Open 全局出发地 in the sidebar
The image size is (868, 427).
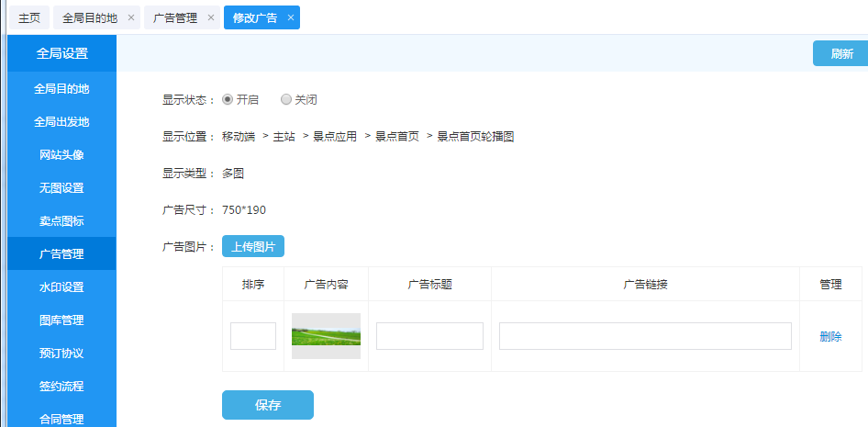click(61, 121)
